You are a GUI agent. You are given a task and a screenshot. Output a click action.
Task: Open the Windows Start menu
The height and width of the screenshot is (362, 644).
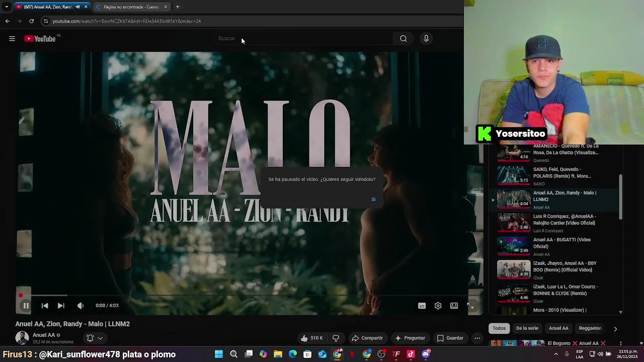[219, 354]
